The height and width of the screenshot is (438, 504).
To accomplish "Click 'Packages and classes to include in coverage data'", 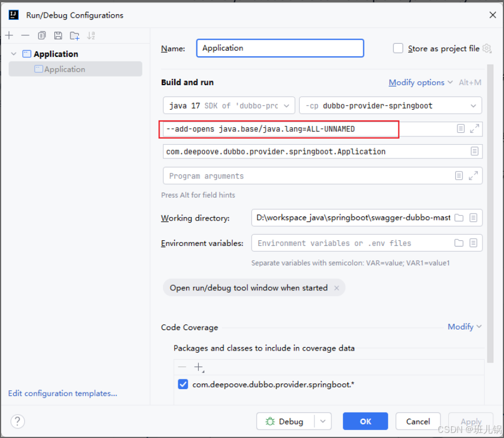I will coord(264,348).
